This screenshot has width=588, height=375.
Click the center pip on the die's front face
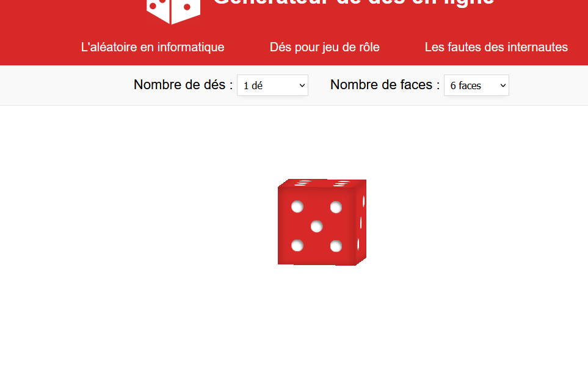point(316,226)
